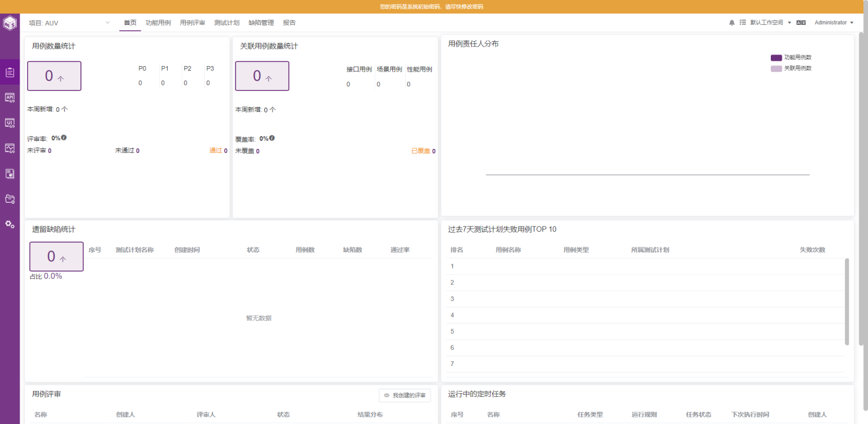Click the password change warning banner

pyautogui.click(x=432, y=7)
